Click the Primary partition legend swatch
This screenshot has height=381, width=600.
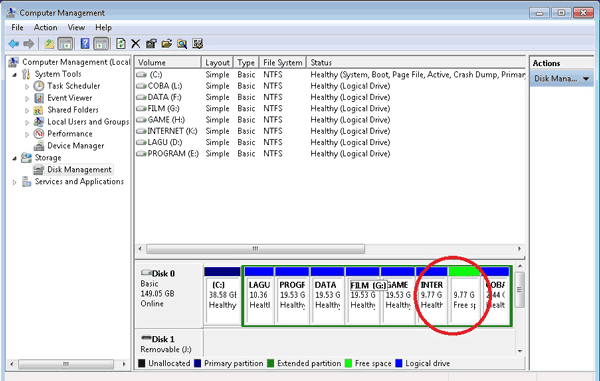[198, 363]
